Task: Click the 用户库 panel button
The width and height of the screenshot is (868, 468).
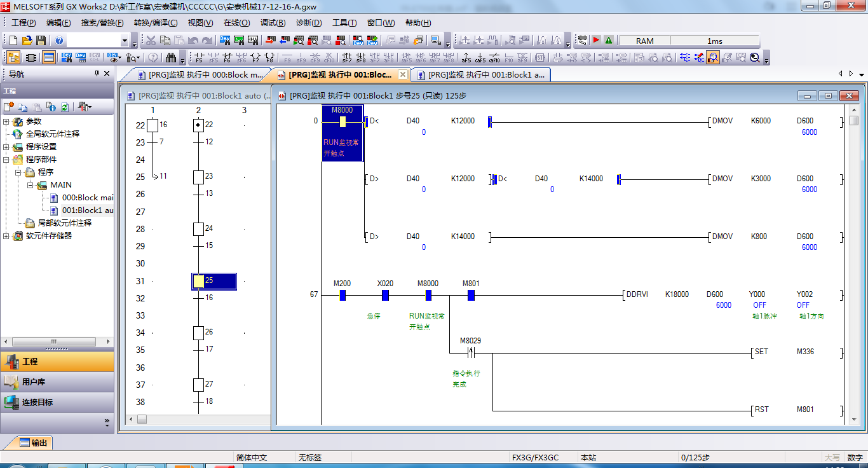Action: (x=57, y=382)
